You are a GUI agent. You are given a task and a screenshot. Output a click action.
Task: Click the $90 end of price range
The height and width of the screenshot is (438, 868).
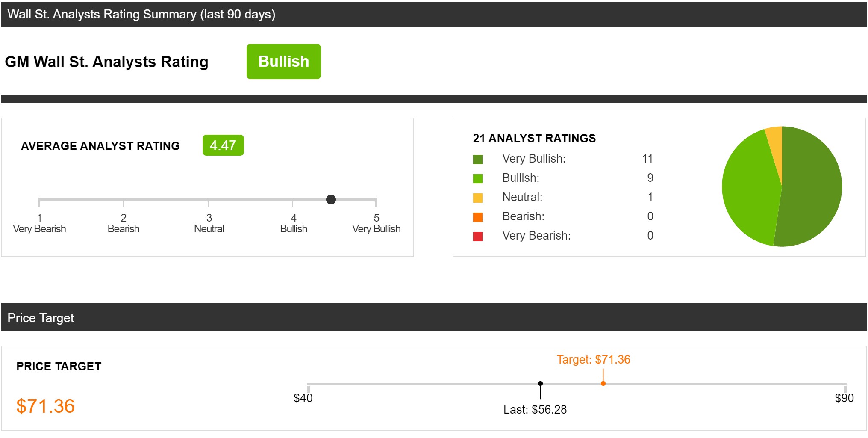(844, 398)
